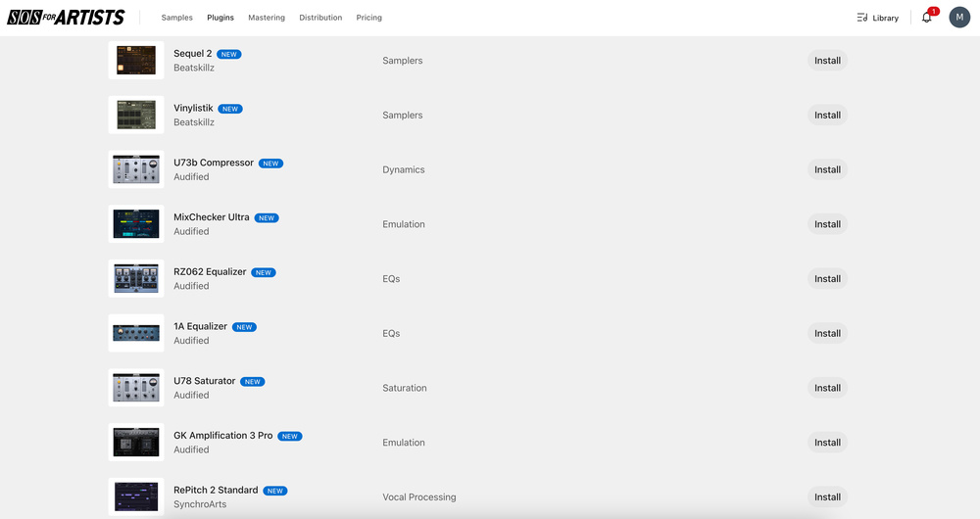Click the SOS for Artists logo

(x=67, y=18)
